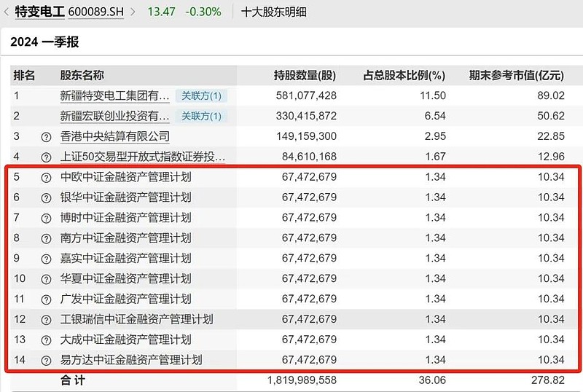Open help icon for 上证50交易型开放式指数 row
This screenshot has width=583, height=392.
(x=46, y=157)
